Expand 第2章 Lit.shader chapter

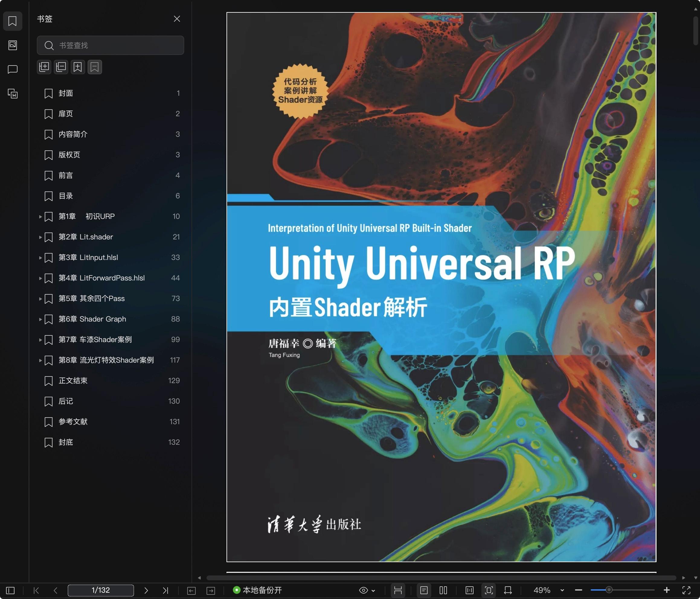pyautogui.click(x=40, y=237)
